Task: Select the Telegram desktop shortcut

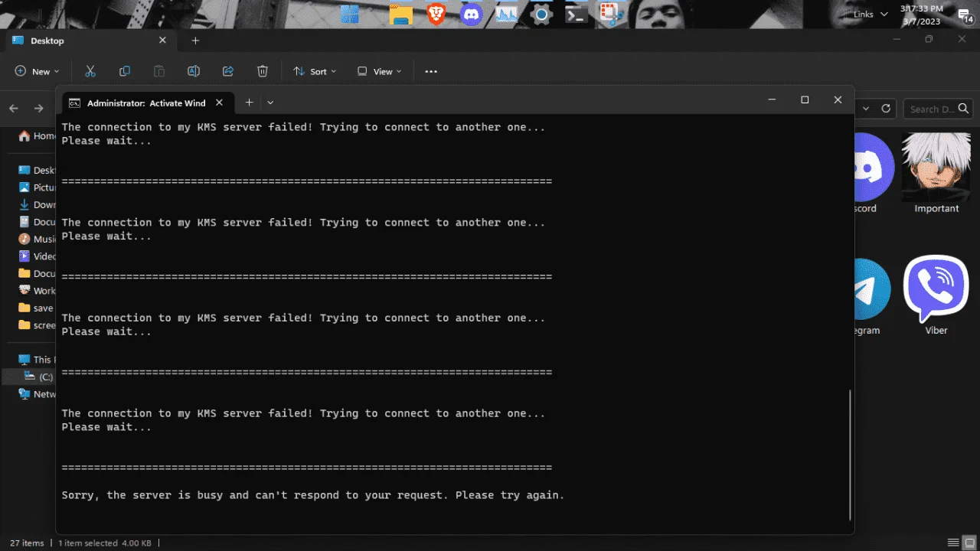Action: 871,295
